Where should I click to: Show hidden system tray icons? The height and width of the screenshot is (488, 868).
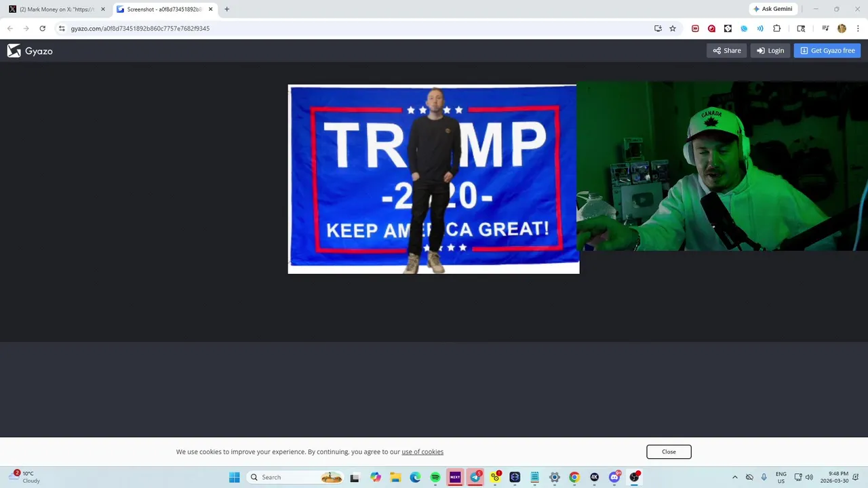tap(734, 477)
